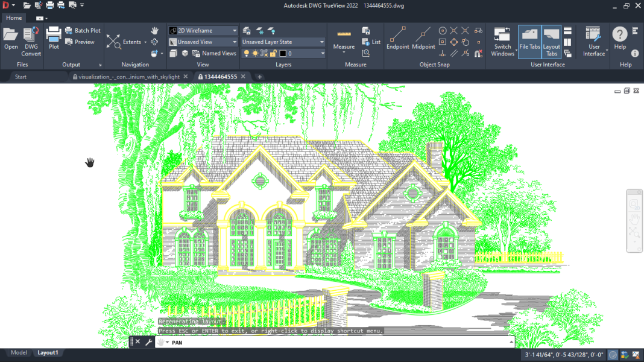The height and width of the screenshot is (362, 644).
Task: Open plot Preview
Action: [x=80, y=42]
